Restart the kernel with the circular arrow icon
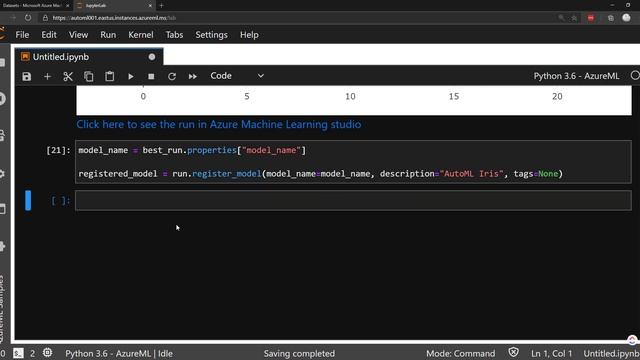 click(x=172, y=76)
